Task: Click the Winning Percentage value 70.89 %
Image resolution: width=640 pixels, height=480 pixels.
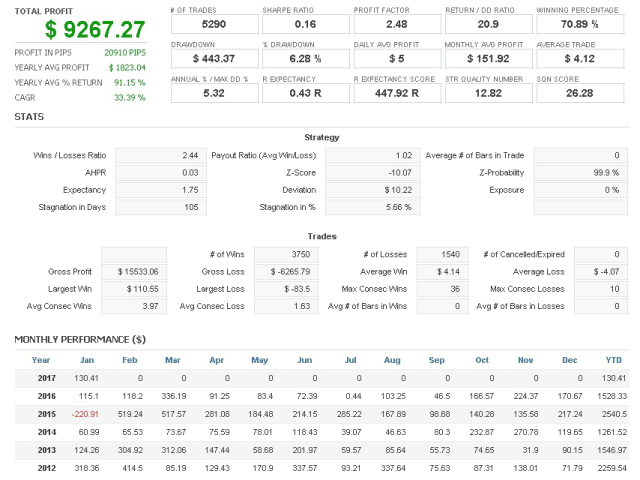Action: tap(580, 24)
